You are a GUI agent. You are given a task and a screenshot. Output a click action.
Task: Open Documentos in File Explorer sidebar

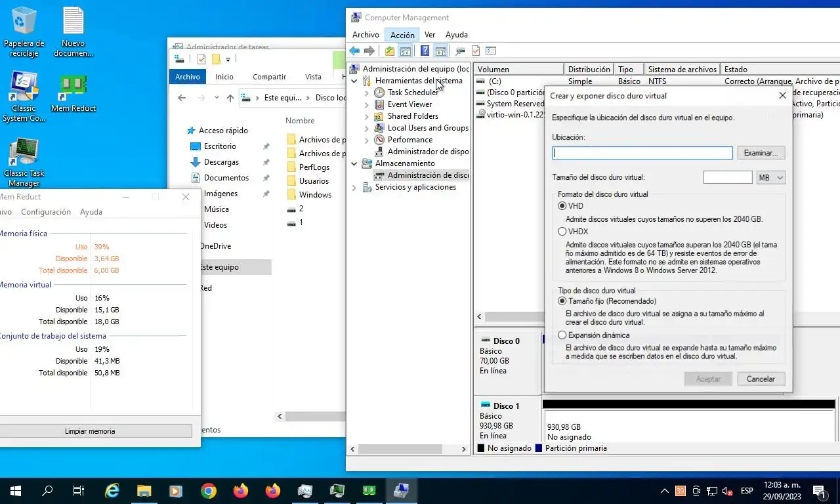pyautogui.click(x=226, y=178)
